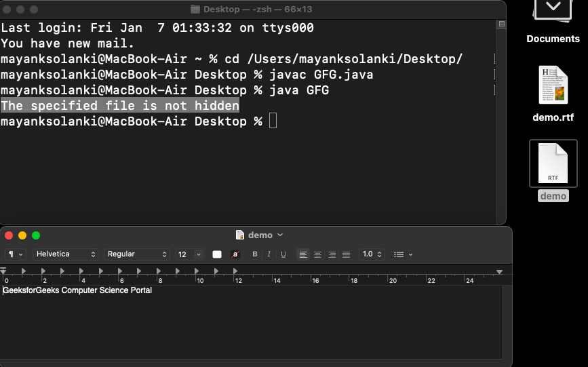Toggle italic text style
588x367 pixels.
[269, 254]
